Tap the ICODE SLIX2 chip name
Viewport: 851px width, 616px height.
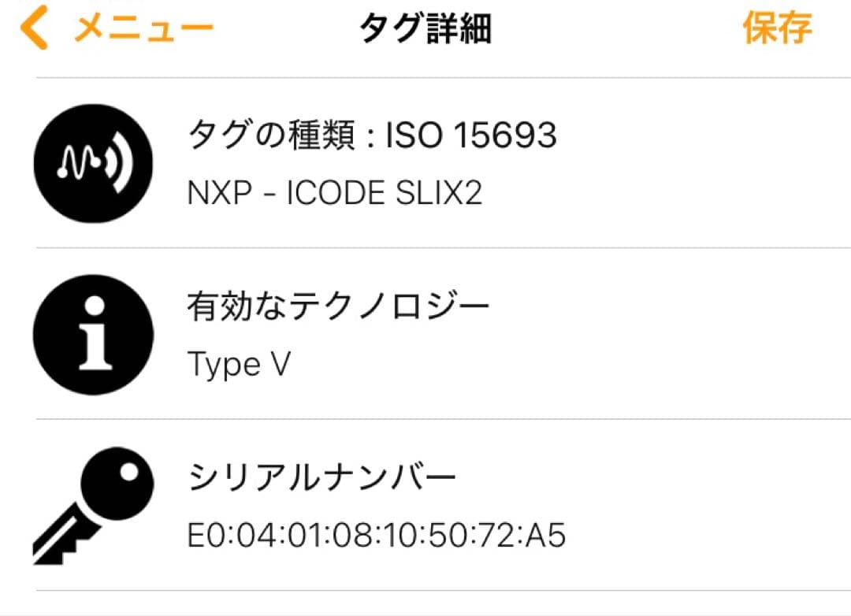point(384,194)
